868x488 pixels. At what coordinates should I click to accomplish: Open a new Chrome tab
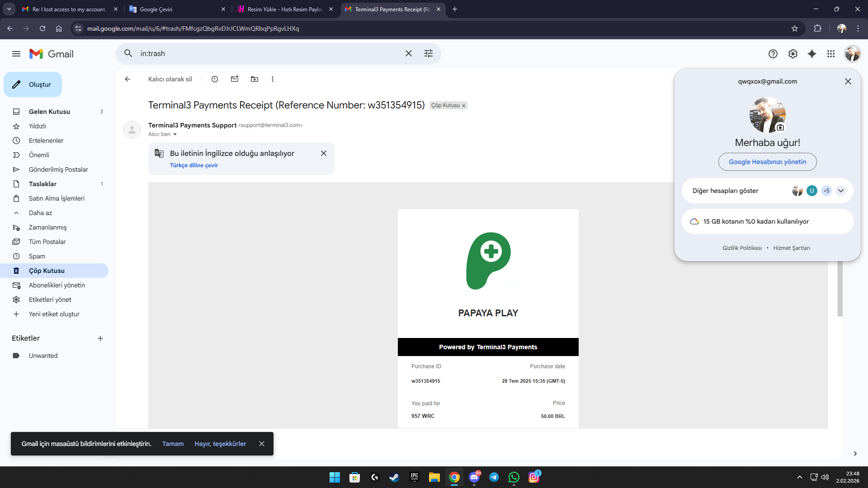(x=455, y=9)
